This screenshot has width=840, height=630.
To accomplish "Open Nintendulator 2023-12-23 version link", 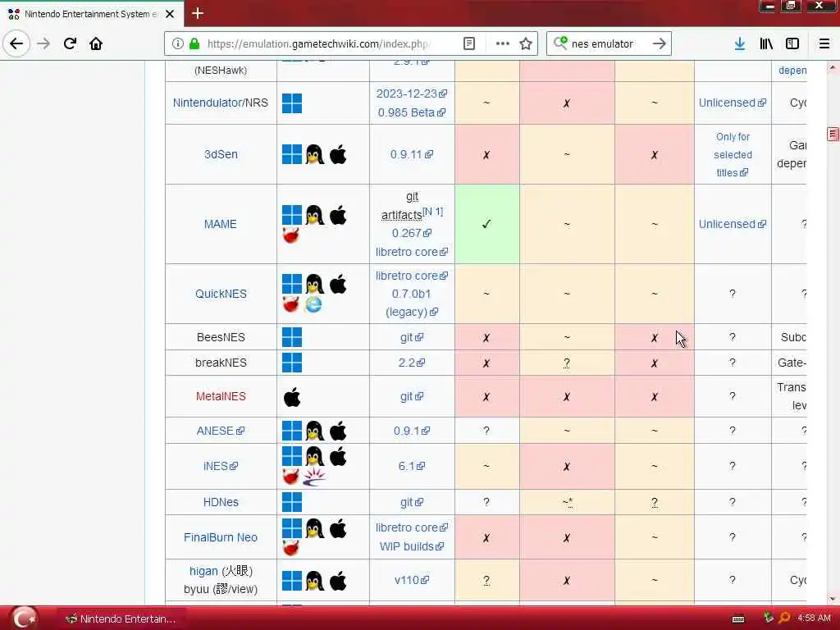I will coord(412,94).
